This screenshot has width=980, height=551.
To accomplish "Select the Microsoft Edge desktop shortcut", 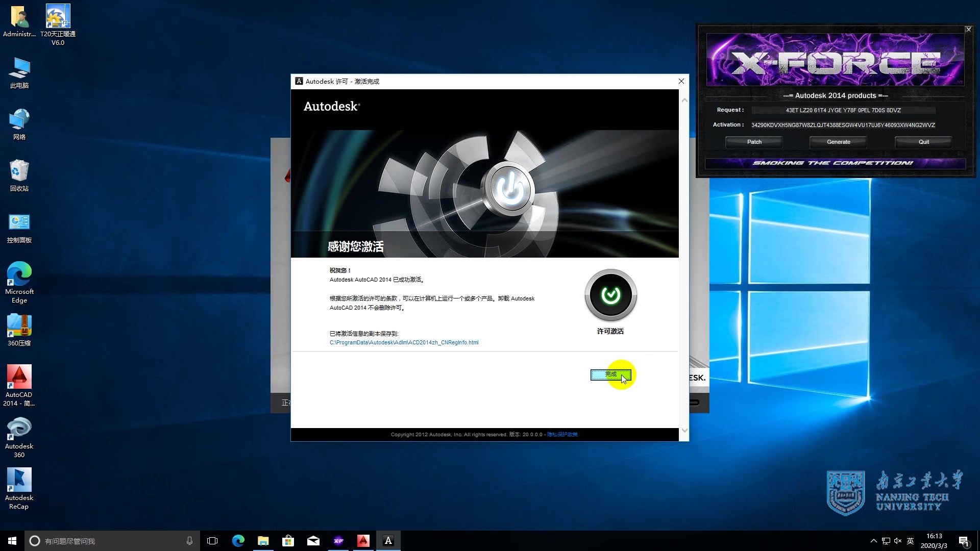I will (19, 283).
